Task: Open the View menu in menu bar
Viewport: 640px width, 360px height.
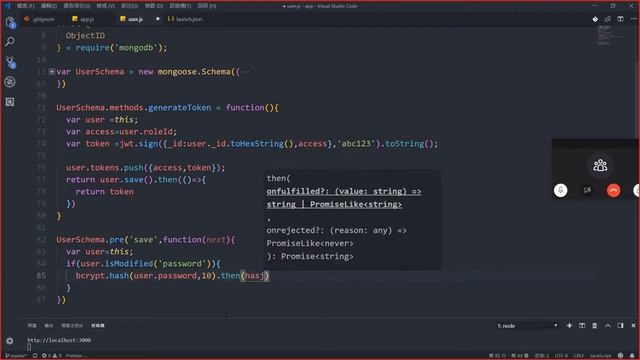Action: pyautogui.click(x=105, y=6)
